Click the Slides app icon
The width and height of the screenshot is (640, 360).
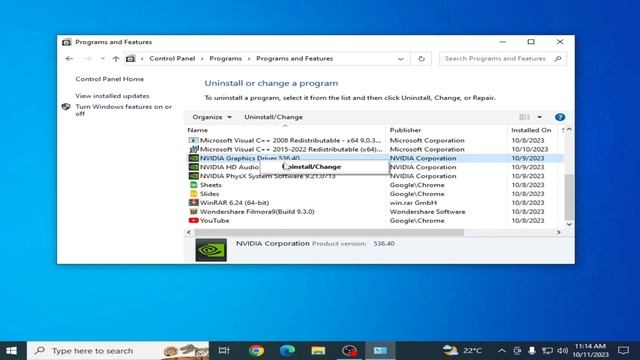point(193,194)
